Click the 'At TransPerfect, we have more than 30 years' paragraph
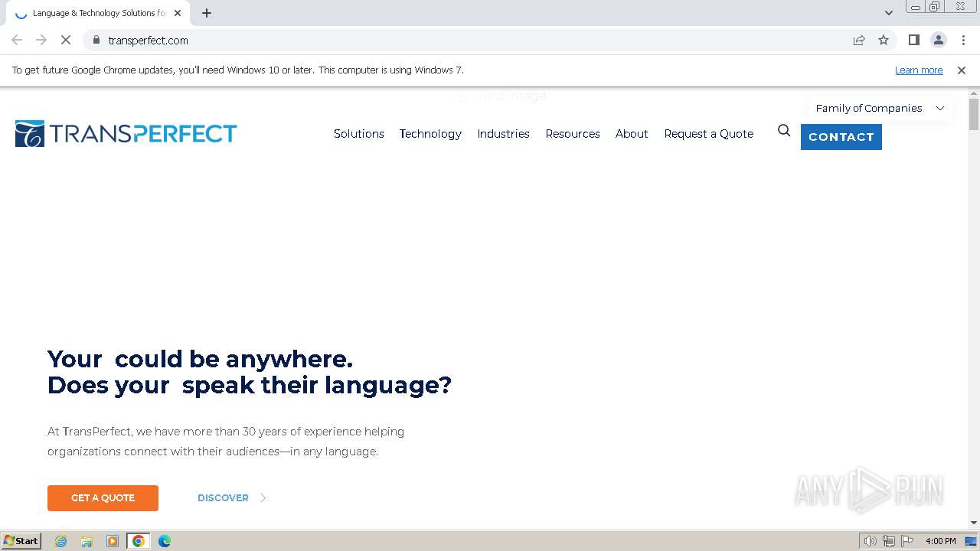This screenshot has height=551, width=980. pos(226,442)
